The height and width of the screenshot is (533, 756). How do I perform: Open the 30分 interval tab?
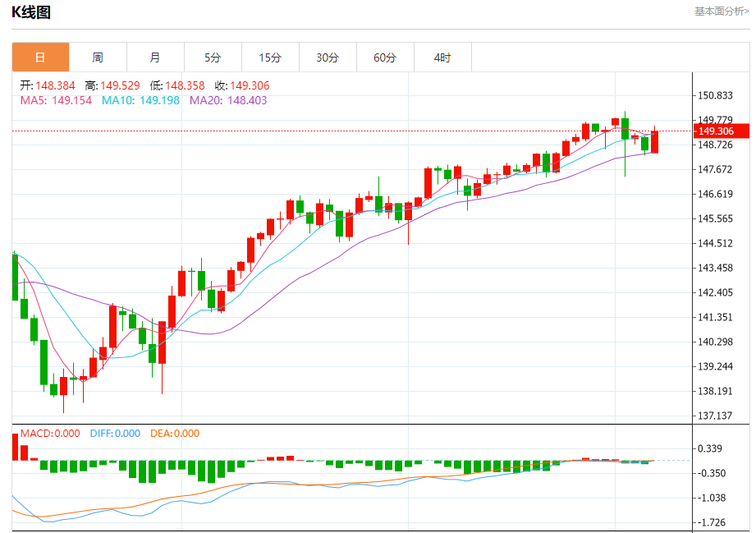[x=328, y=57]
